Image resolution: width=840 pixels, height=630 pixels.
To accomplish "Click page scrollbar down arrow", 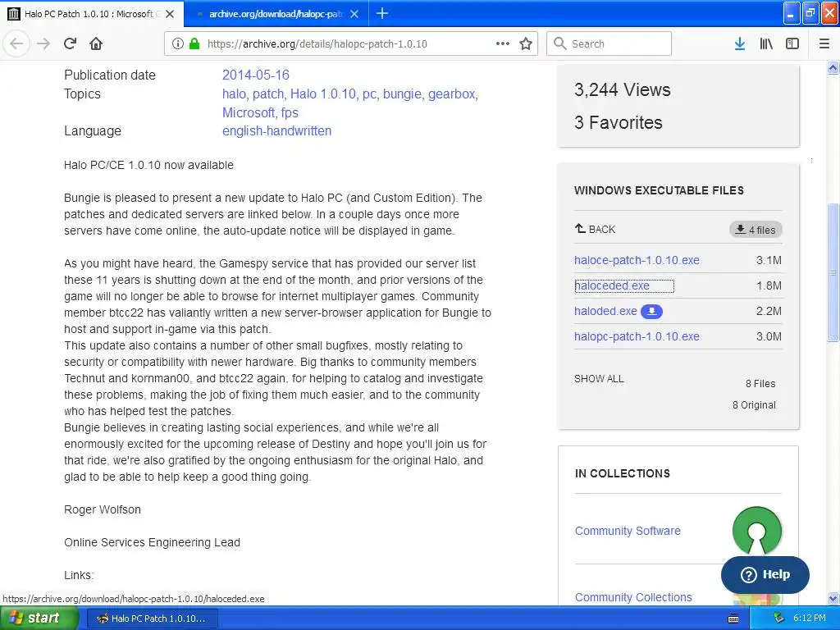I will pyautogui.click(x=833, y=598).
